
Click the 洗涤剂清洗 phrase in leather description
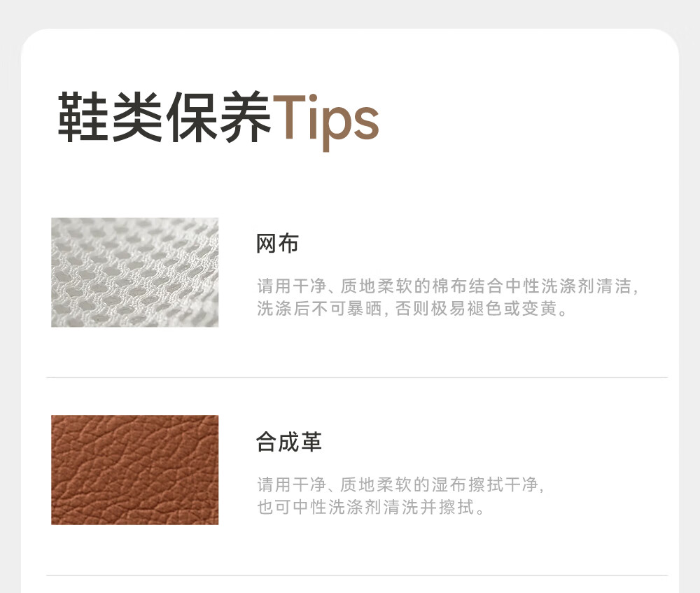(374, 507)
